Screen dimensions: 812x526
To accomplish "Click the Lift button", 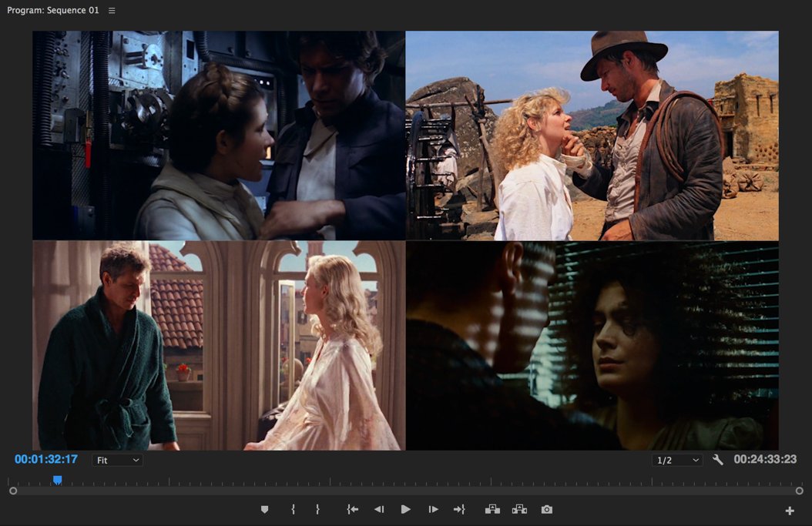I will [x=492, y=510].
